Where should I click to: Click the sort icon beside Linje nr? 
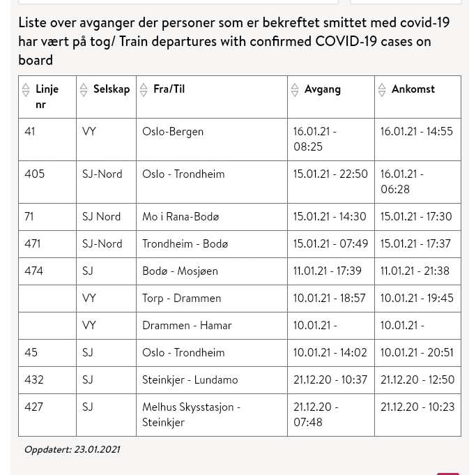(x=26, y=89)
